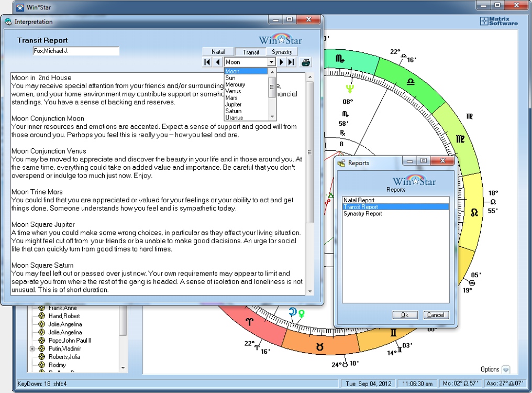This screenshot has height=393, width=532.
Task: Click the Options label
Action: click(x=490, y=369)
